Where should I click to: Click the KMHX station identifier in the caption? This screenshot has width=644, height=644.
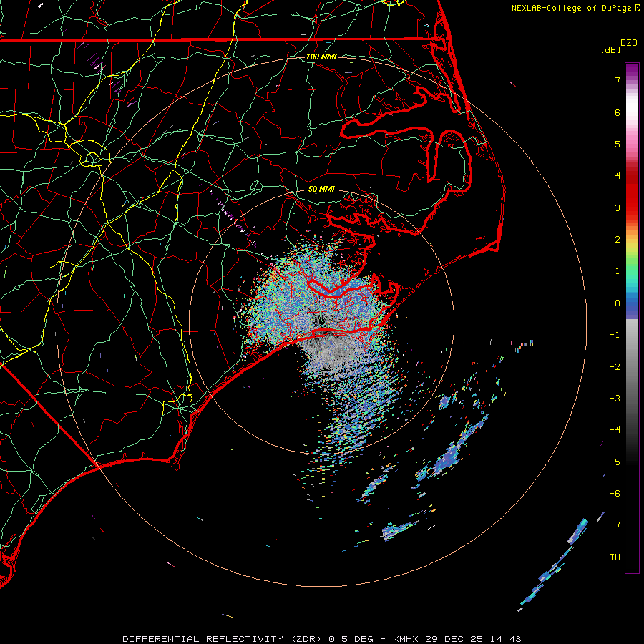click(406, 639)
